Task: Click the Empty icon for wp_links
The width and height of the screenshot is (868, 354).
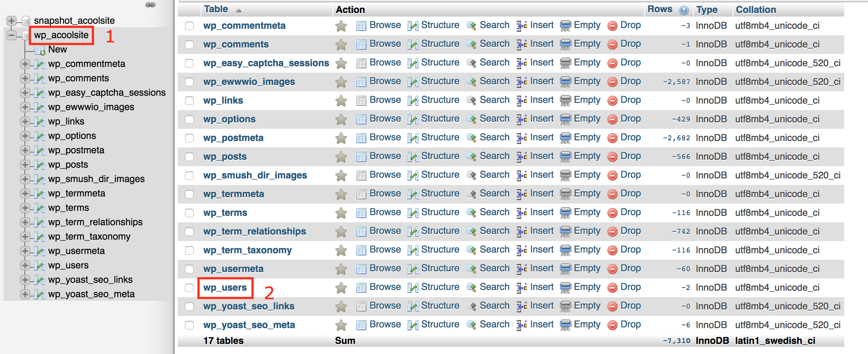Action: [x=565, y=100]
